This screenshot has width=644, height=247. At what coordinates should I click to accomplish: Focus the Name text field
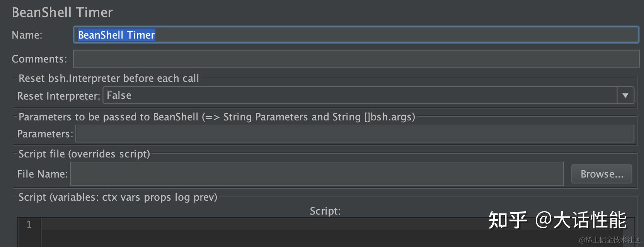point(356,35)
